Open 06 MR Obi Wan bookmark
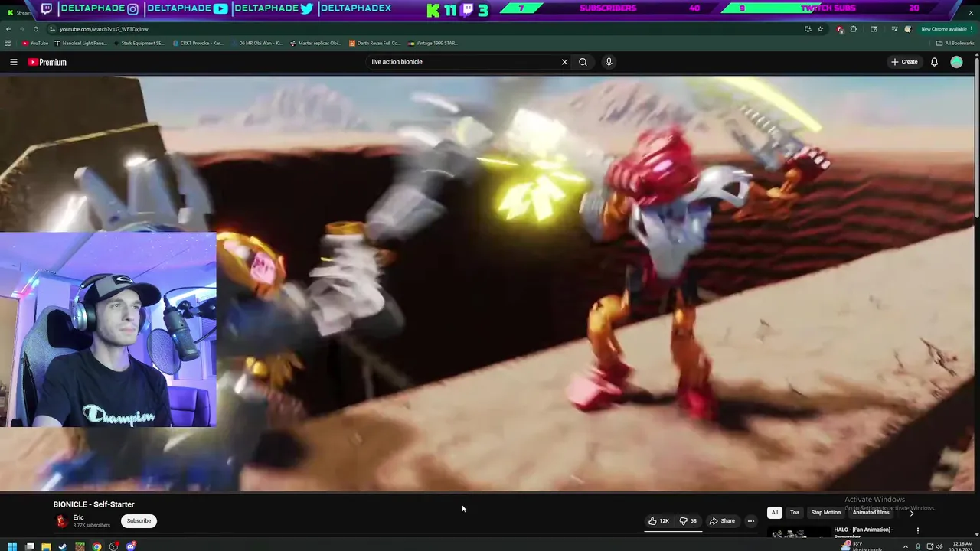Screen dimensions: 980x551 (257, 43)
